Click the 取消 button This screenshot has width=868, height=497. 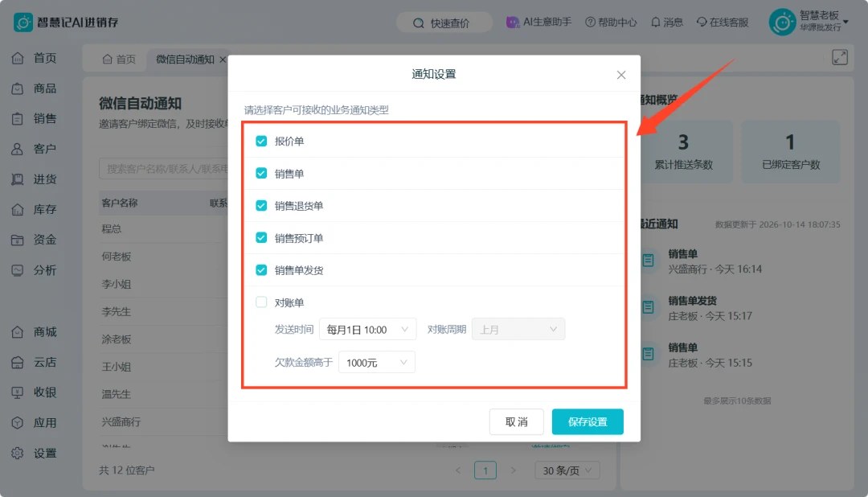click(x=517, y=422)
